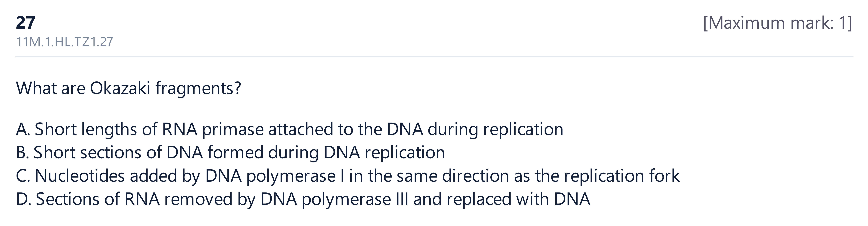Image resolution: width=868 pixels, height=226 pixels.
Task: Click the letter A. option marker
Action: click(x=23, y=129)
